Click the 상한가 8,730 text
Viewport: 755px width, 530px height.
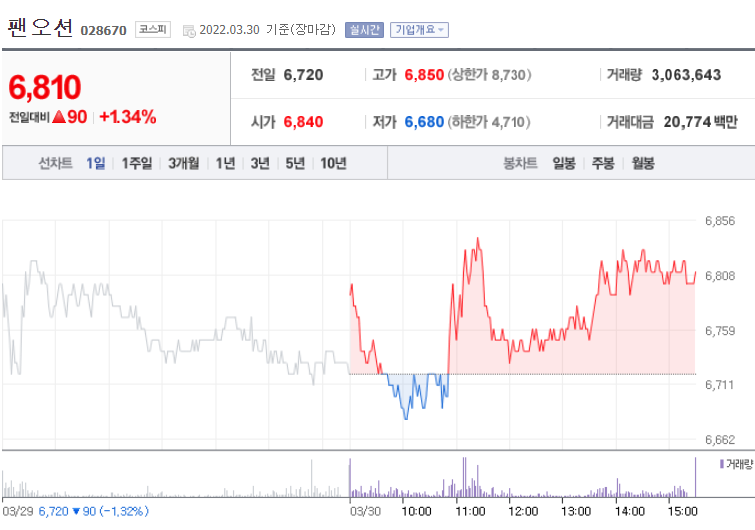pyautogui.click(x=490, y=75)
